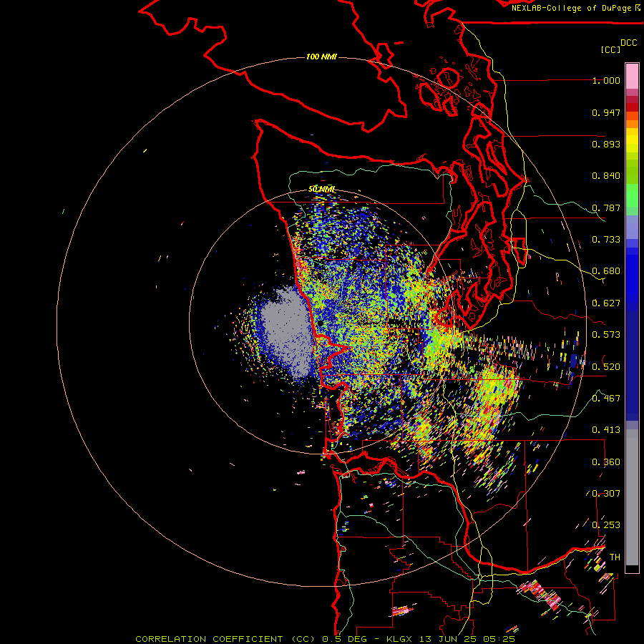Click the 0.893 legend value

(606, 144)
